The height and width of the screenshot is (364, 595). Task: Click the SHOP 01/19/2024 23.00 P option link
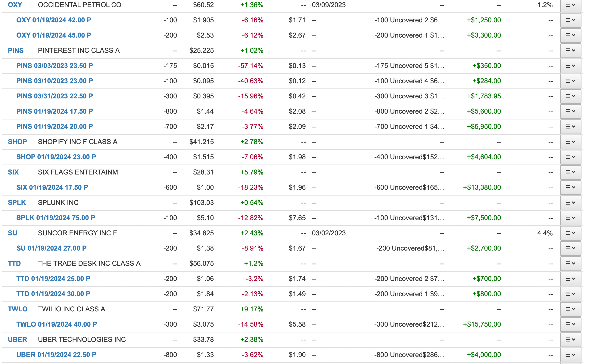click(56, 157)
